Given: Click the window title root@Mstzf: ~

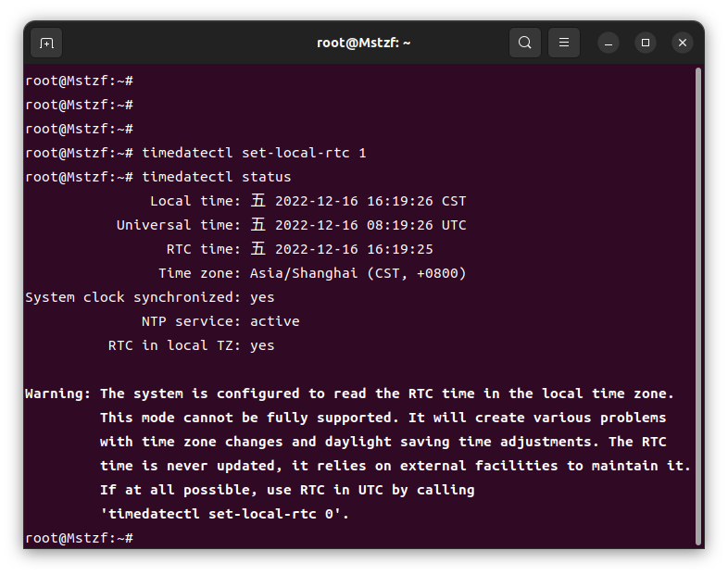Looking at the screenshot, I should pyautogui.click(x=363, y=43).
